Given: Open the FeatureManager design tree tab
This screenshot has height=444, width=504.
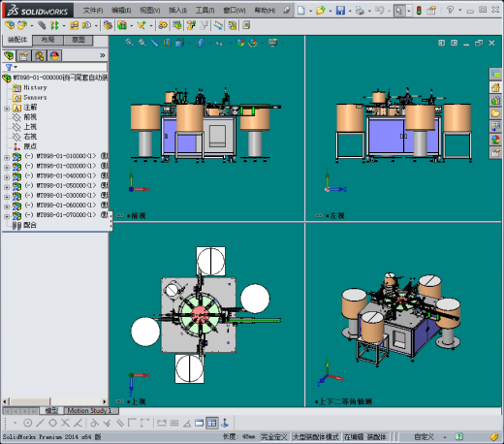Looking at the screenshot, I should pos(9,55).
